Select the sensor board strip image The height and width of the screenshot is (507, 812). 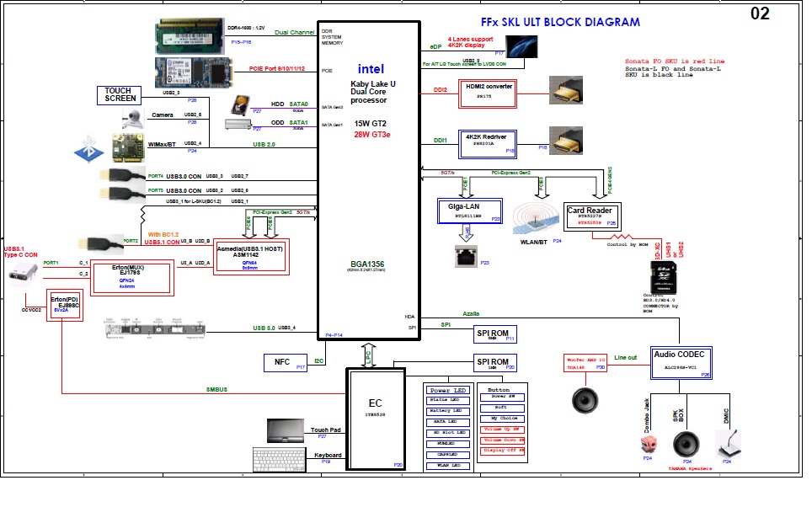click(x=155, y=329)
